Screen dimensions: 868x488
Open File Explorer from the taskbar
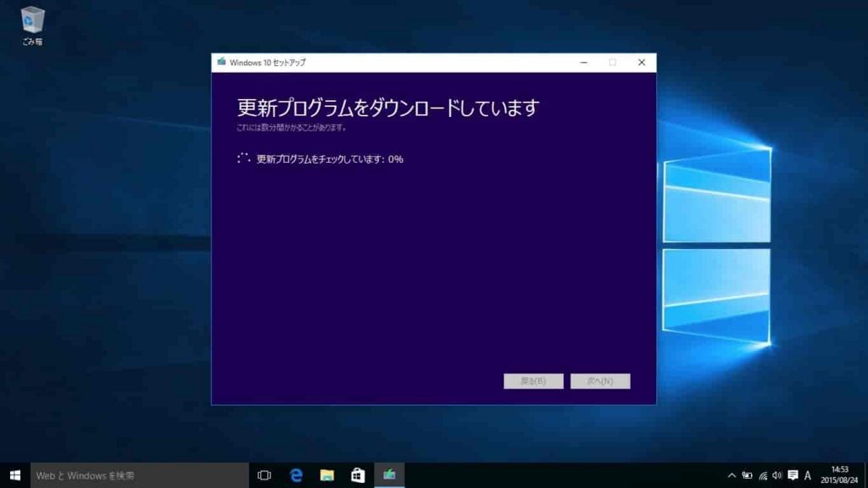pyautogui.click(x=327, y=475)
